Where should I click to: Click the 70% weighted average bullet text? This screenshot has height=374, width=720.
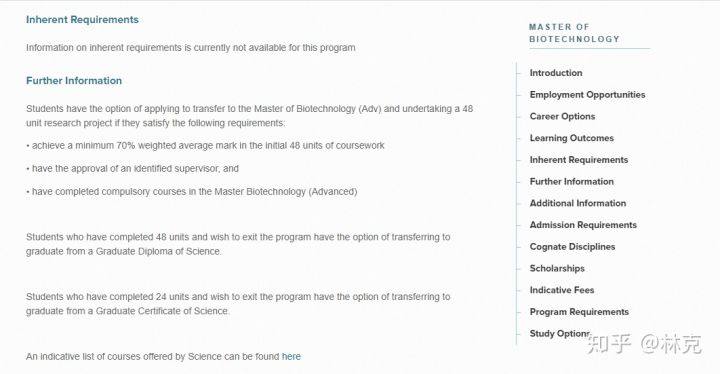(x=205, y=146)
